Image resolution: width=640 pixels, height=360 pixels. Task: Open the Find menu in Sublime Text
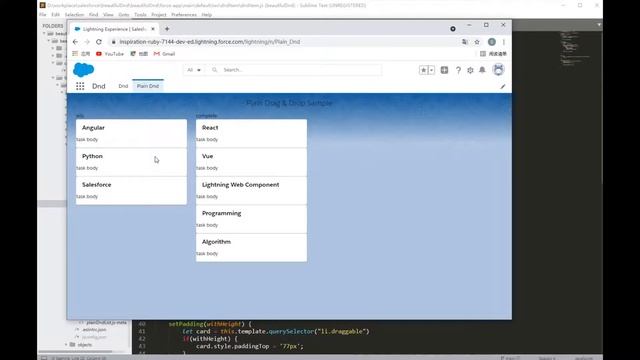tap(93, 15)
